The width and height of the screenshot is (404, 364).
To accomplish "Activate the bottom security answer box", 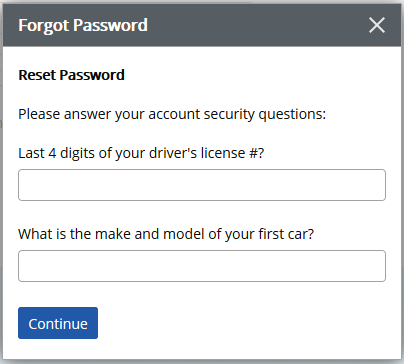I will pyautogui.click(x=202, y=266).
